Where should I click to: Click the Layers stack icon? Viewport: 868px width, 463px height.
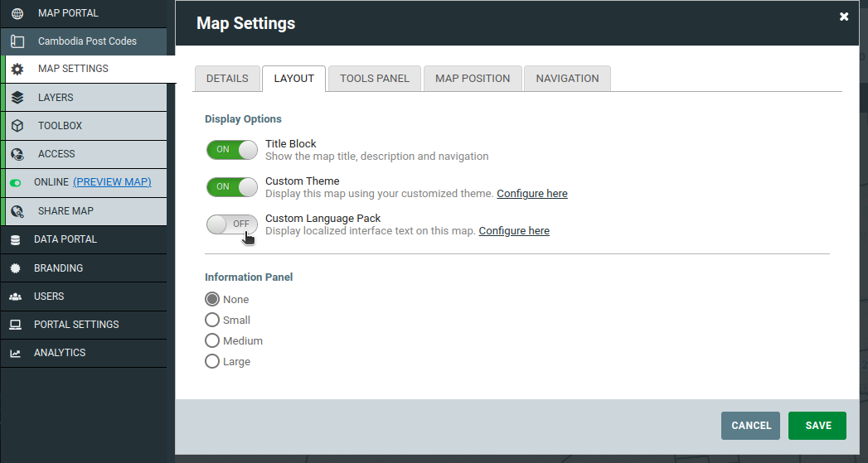(17, 98)
